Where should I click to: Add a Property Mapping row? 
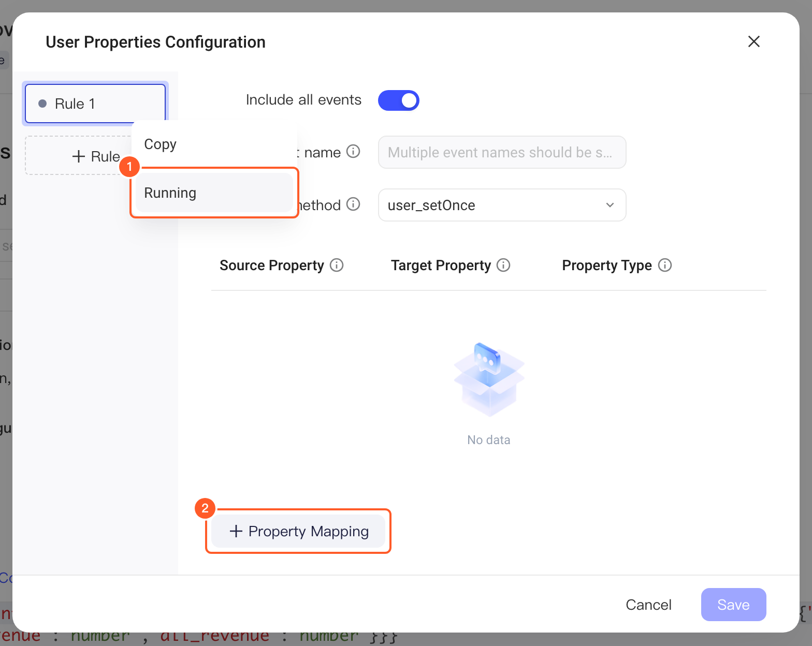click(x=298, y=531)
